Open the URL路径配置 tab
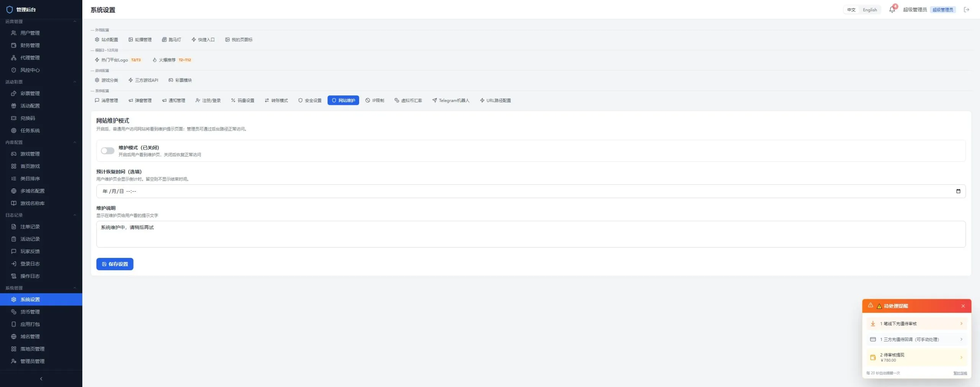 coord(495,100)
